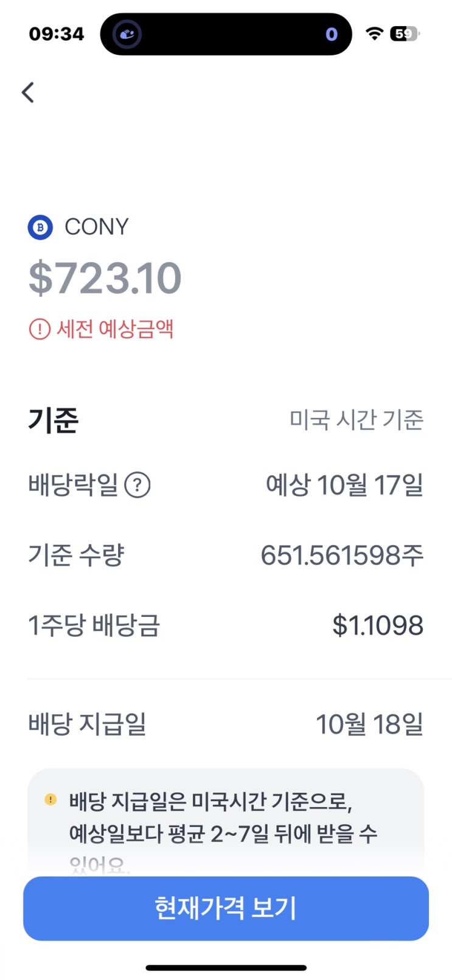Tap the $1.1098 per-share dividend value
452x980 pixels.
click(x=377, y=625)
